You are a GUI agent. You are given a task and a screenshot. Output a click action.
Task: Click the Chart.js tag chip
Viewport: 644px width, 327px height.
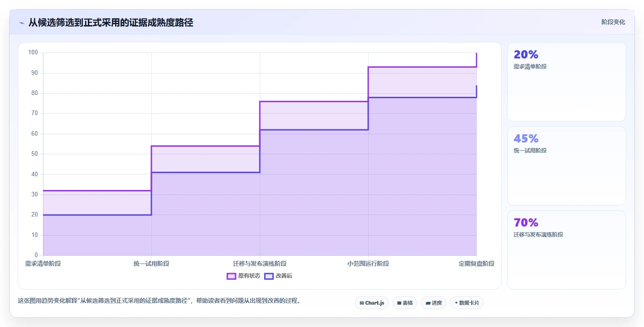[371, 303]
